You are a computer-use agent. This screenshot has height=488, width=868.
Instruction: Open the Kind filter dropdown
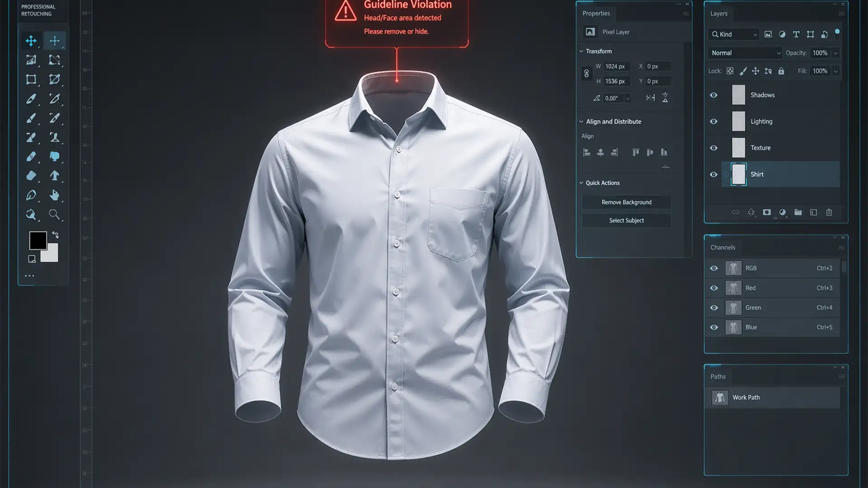(733, 34)
